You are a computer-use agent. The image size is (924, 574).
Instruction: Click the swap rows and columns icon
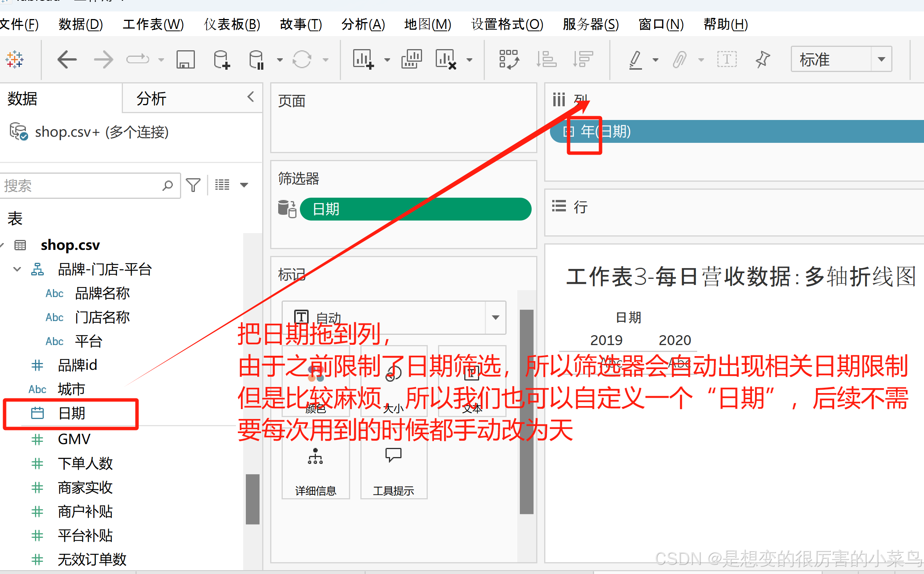509,59
